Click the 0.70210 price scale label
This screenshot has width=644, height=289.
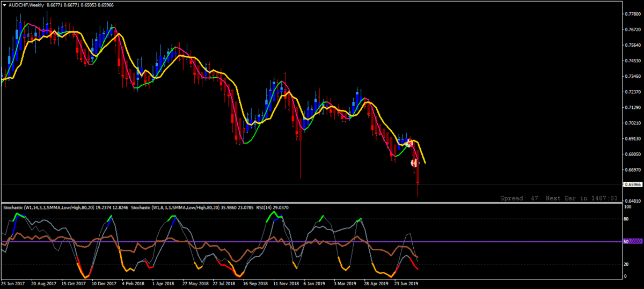click(x=634, y=123)
